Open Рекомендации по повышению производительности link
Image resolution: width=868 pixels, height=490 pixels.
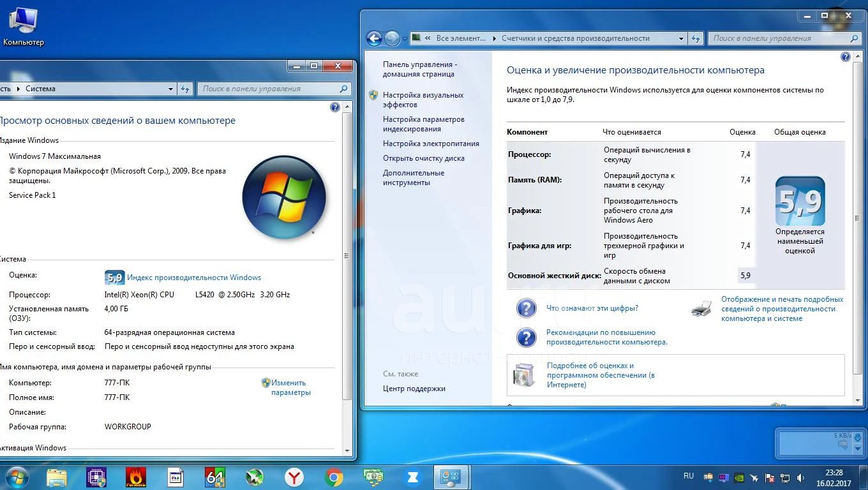(x=607, y=337)
